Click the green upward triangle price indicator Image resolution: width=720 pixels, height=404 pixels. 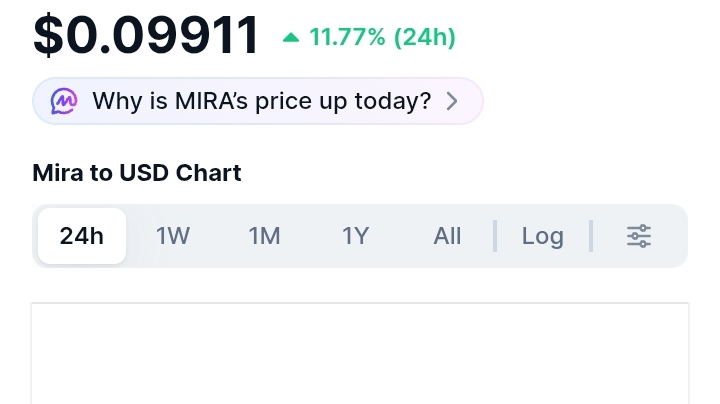[x=291, y=38]
